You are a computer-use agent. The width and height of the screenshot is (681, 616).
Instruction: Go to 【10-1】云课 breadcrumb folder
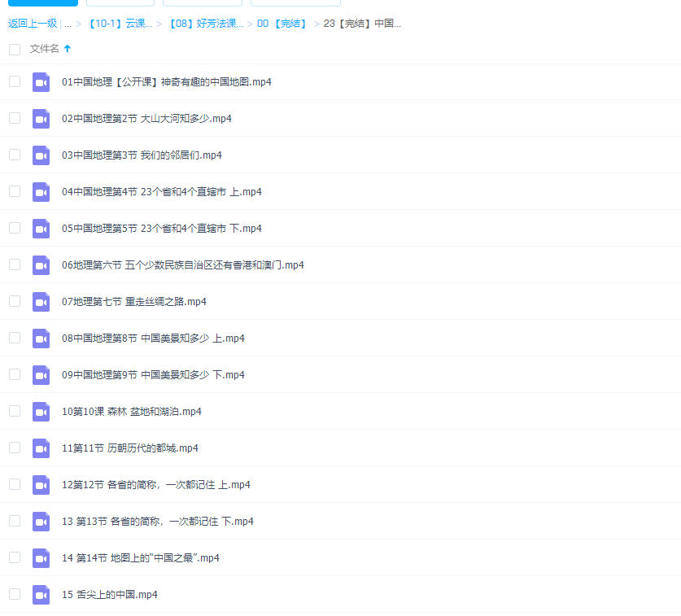[x=119, y=24]
